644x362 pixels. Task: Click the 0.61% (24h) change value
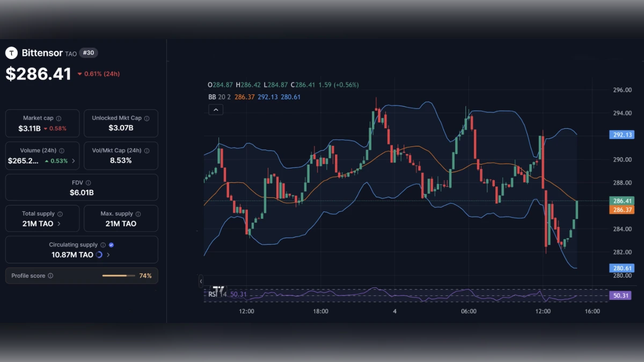(102, 74)
